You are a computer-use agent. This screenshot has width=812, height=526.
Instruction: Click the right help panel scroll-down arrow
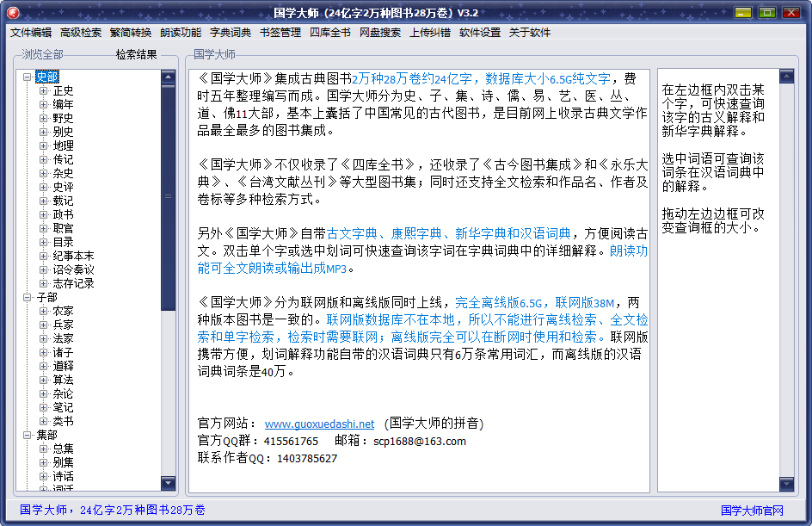point(786,484)
